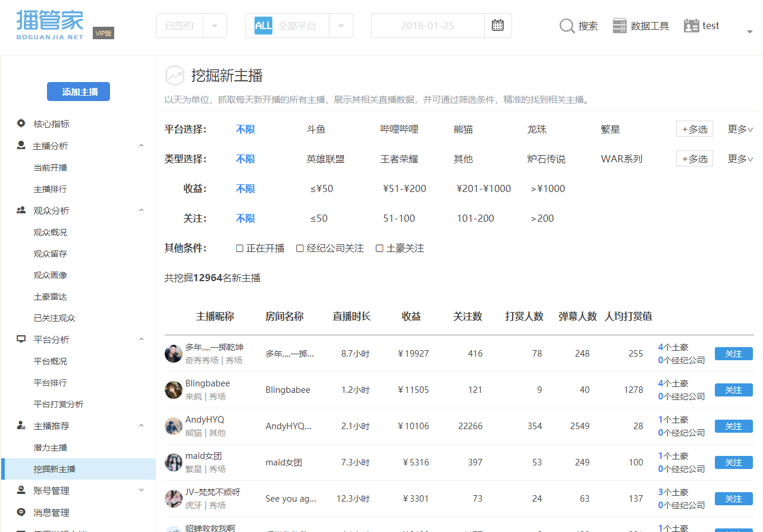The width and height of the screenshot is (763, 532).
Task: Select 不限 in 类型选择 row
Action: tap(246, 159)
